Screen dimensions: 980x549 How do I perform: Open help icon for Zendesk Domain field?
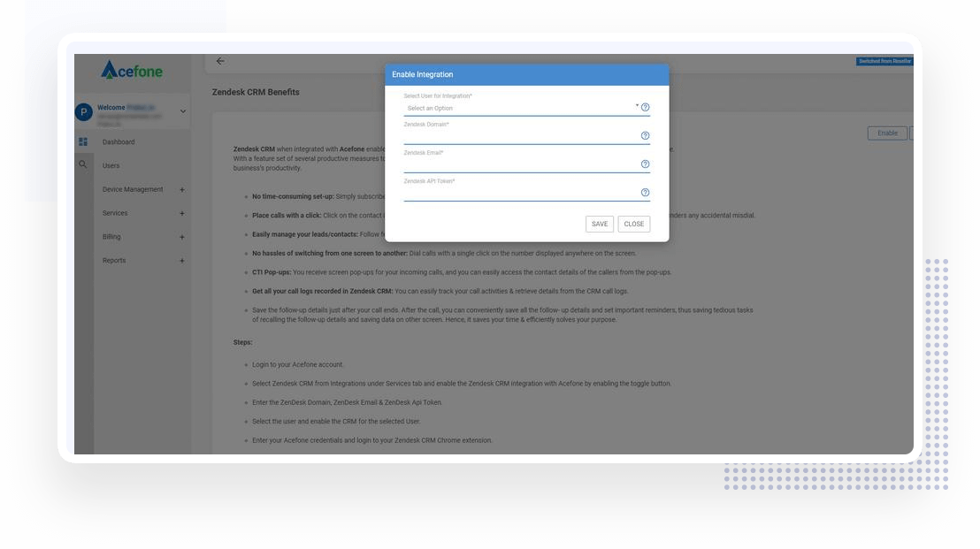click(x=645, y=135)
